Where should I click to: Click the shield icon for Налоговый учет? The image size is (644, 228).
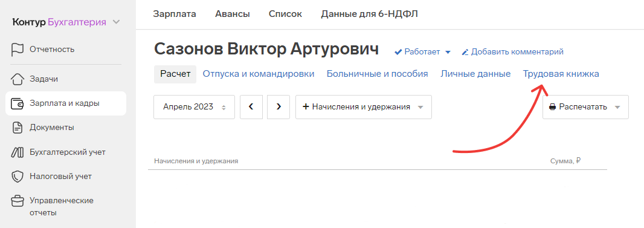pyautogui.click(x=18, y=177)
